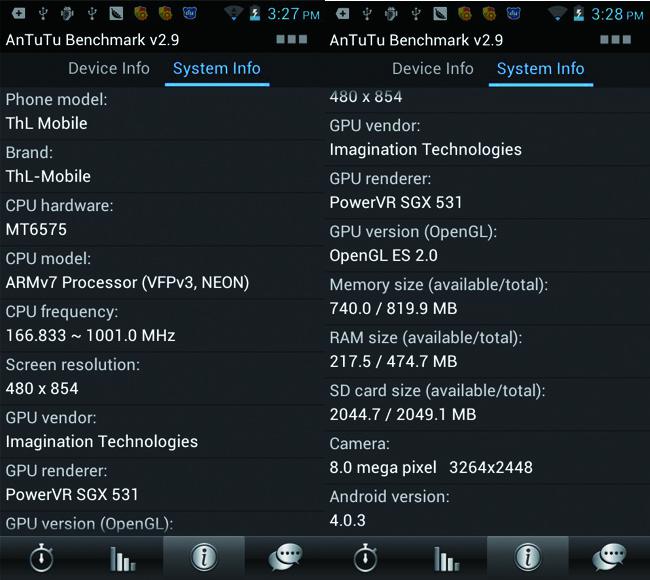Select '166.833 ~ 1001.0 MHz' frequency value
The width and height of the screenshot is (650, 580).
click(x=90, y=335)
